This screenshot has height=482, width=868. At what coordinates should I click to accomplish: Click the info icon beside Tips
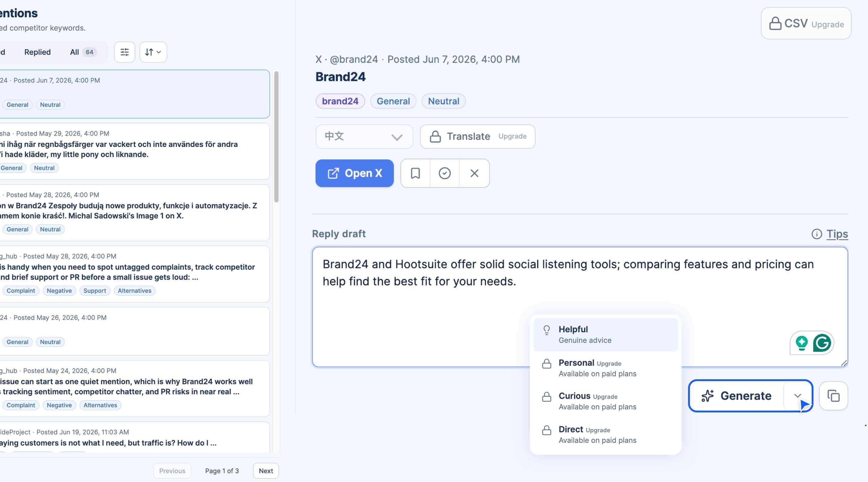[x=816, y=234]
